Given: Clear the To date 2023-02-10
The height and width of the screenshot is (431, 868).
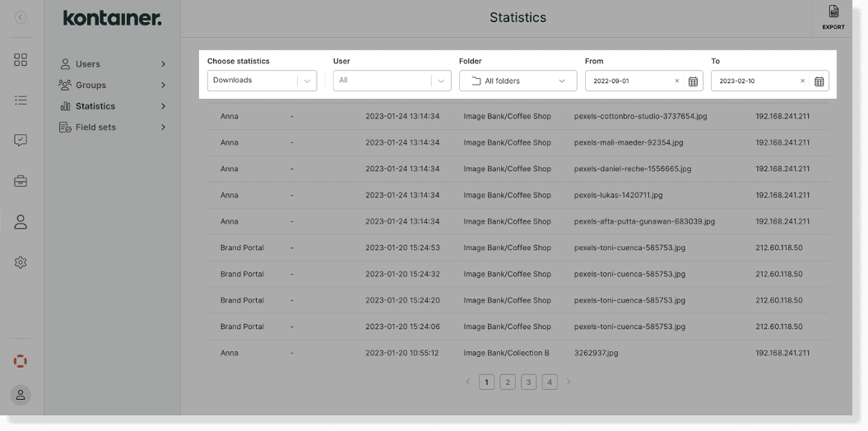Looking at the screenshot, I should point(802,81).
